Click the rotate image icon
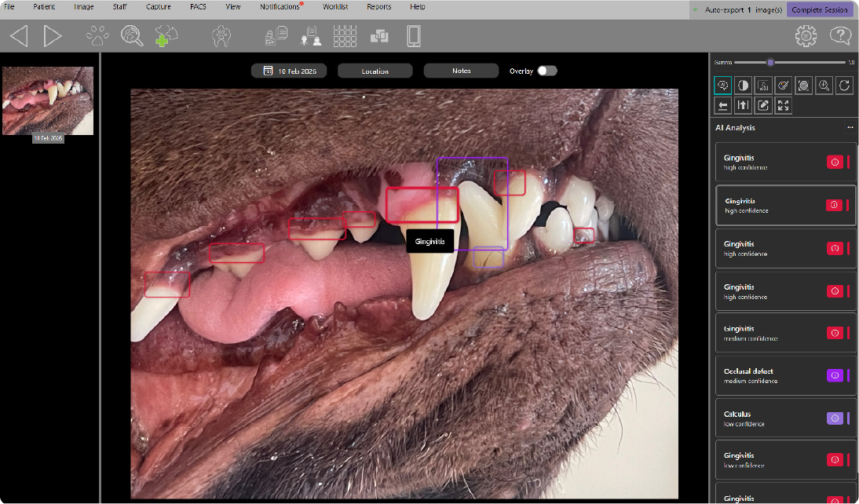This screenshot has width=859, height=504. pyautogui.click(x=844, y=86)
